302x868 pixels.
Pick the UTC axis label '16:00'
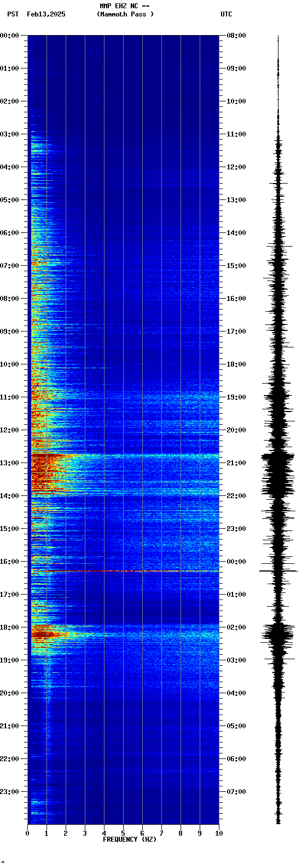236,299
